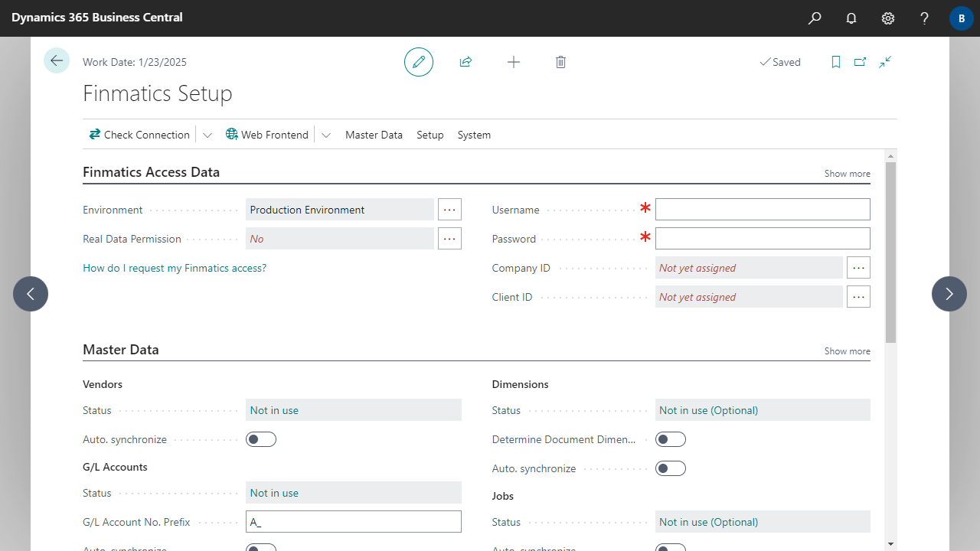
Task: Click the Password input field
Action: click(x=763, y=238)
